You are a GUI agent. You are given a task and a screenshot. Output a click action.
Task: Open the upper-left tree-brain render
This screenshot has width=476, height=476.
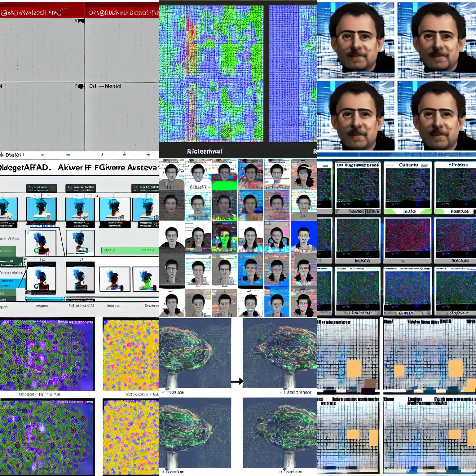pyautogui.click(x=195, y=353)
